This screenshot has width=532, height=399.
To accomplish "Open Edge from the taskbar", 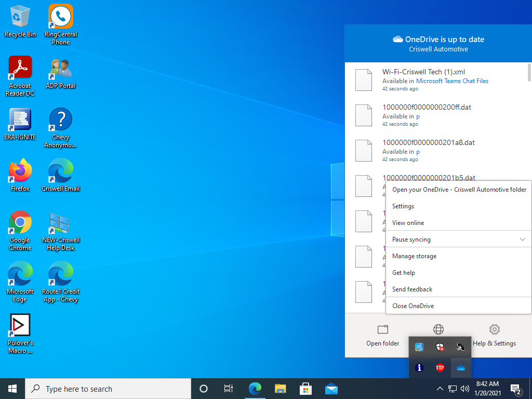I will [x=255, y=389].
